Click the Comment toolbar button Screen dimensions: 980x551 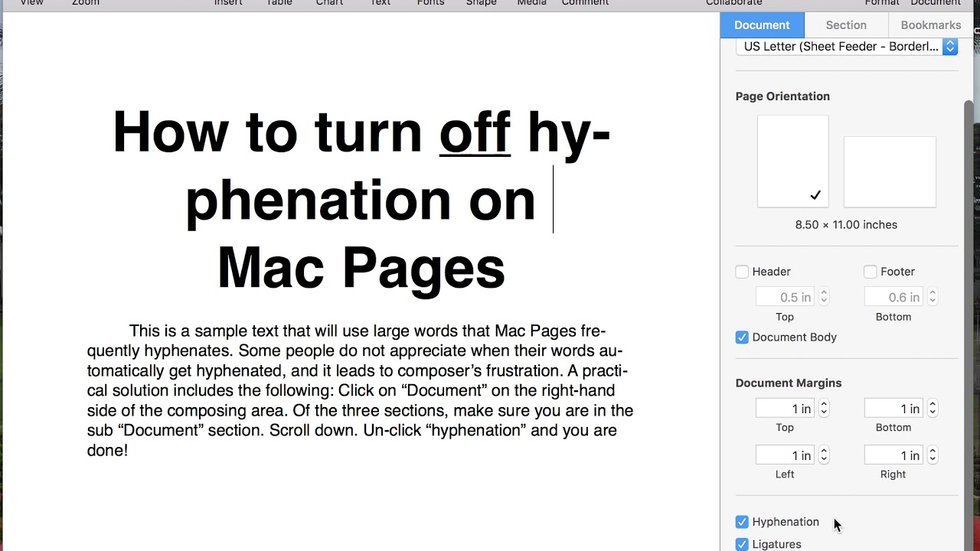(585, 3)
